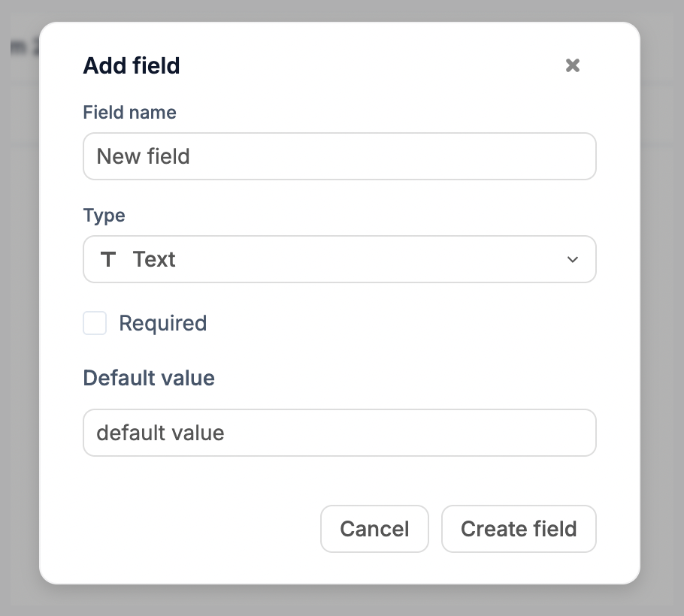Screen dimensions: 684x616
Task: Focus the Field name input box
Action: [339, 157]
